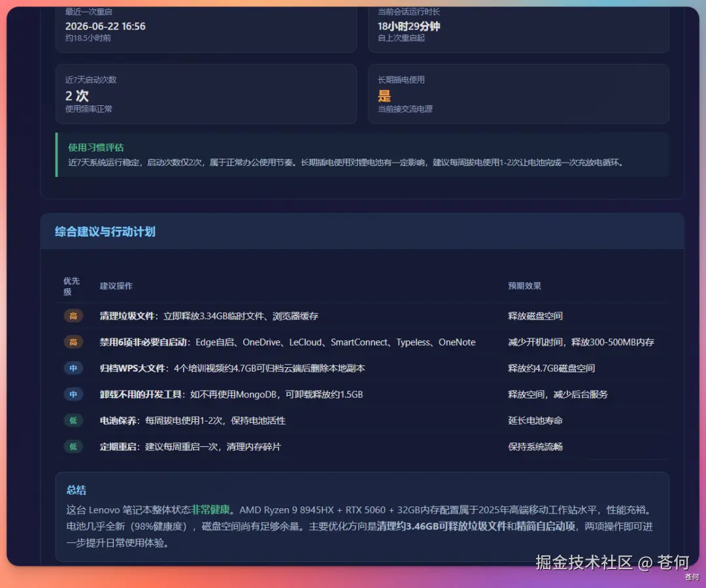The image size is (706, 588).
Task: Click the 低 badge for 电池保养
Action: [x=73, y=420]
